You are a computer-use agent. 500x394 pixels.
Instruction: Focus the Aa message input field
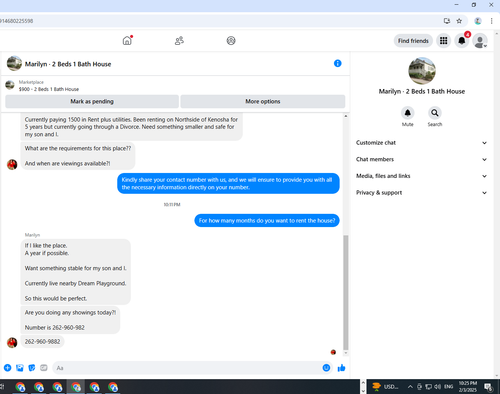(x=187, y=368)
